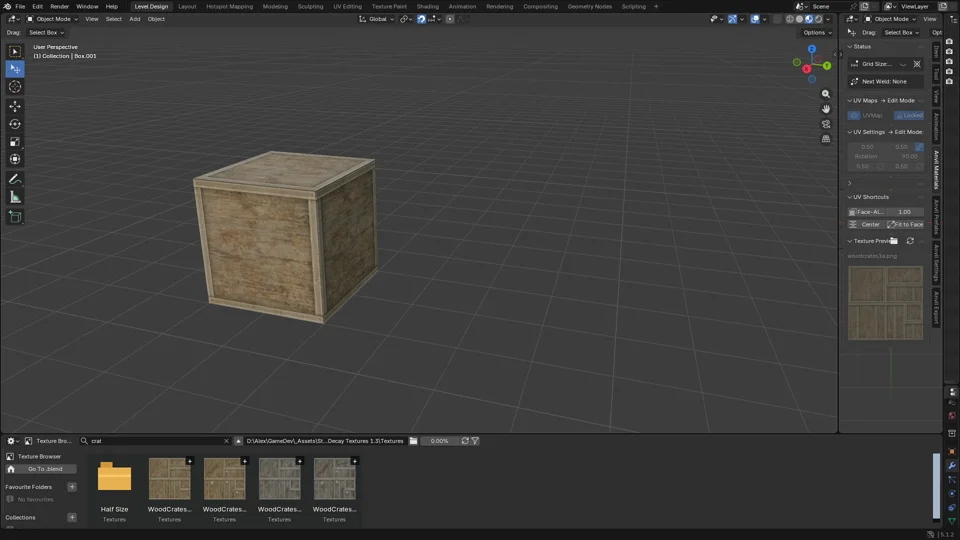Open the Render menu
The image size is (960, 540).
coord(59,6)
